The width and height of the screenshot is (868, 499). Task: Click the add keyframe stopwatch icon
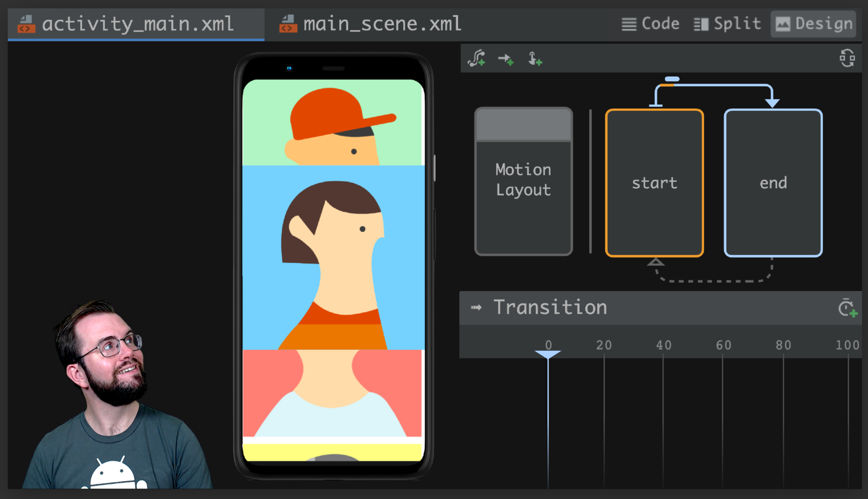847,308
